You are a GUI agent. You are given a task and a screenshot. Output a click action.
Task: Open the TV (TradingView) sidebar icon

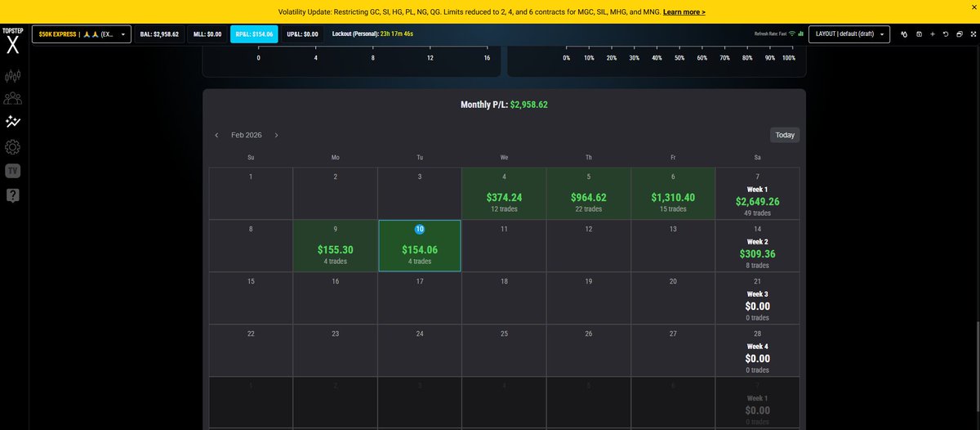pyautogui.click(x=12, y=171)
